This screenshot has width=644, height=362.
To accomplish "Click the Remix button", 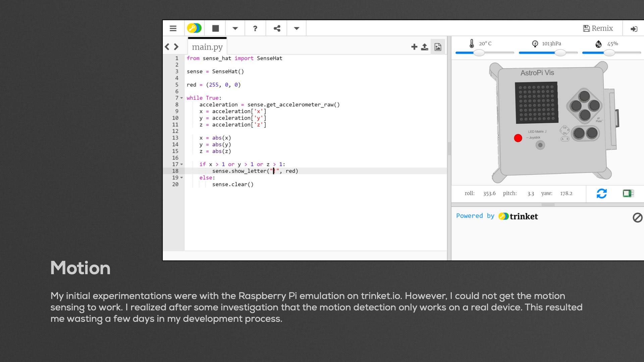I will click(598, 28).
